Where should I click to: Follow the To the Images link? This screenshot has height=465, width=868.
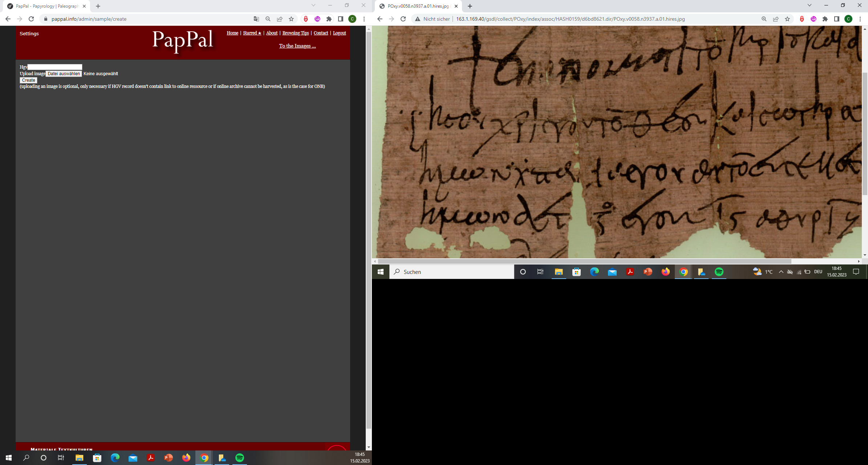[x=297, y=46]
